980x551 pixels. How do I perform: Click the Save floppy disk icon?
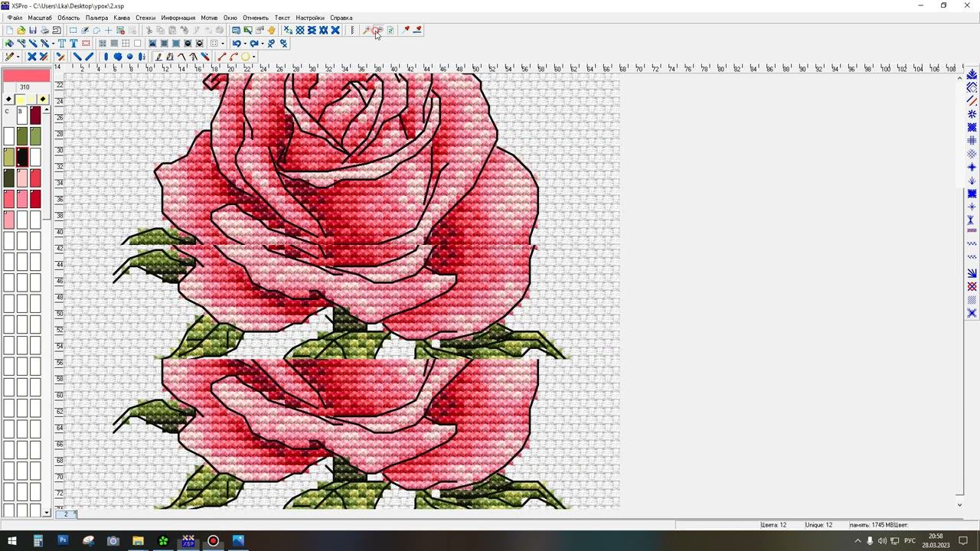tap(32, 31)
